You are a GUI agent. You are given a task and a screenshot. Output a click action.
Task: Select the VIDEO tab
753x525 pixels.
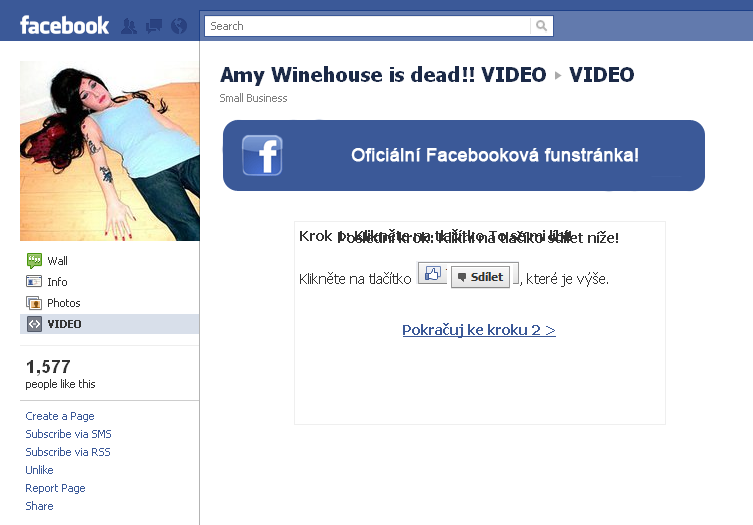(x=109, y=324)
